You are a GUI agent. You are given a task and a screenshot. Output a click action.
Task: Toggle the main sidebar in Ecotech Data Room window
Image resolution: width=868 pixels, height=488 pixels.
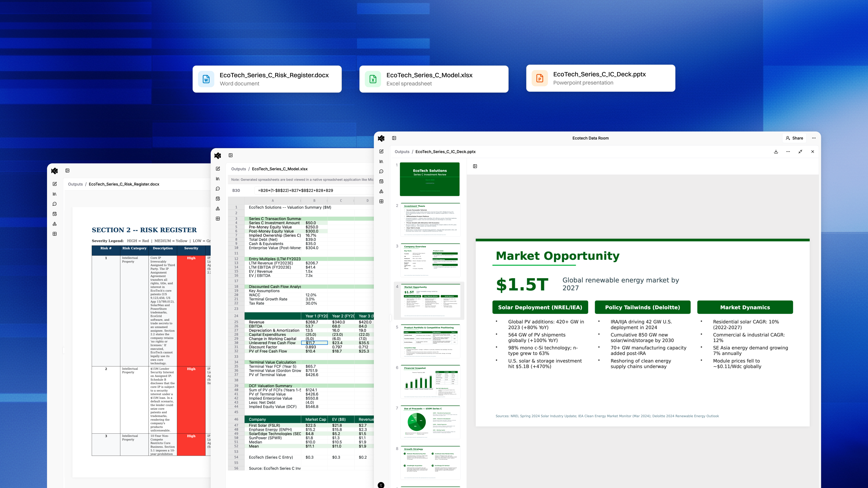394,138
